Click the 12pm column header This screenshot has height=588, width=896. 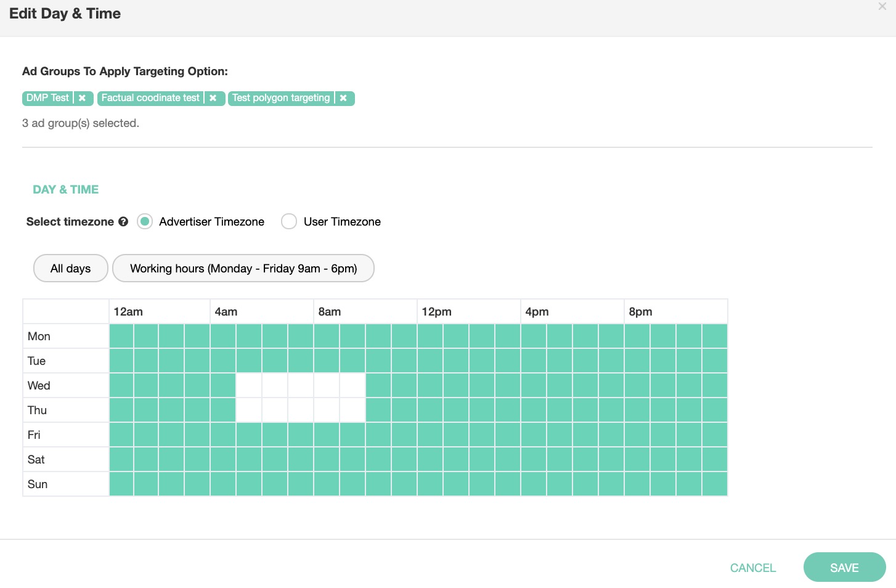tap(437, 312)
